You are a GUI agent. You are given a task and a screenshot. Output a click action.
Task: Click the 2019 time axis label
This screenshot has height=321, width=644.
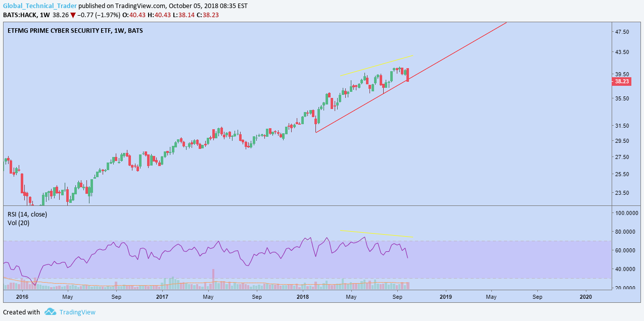pos(445,297)
